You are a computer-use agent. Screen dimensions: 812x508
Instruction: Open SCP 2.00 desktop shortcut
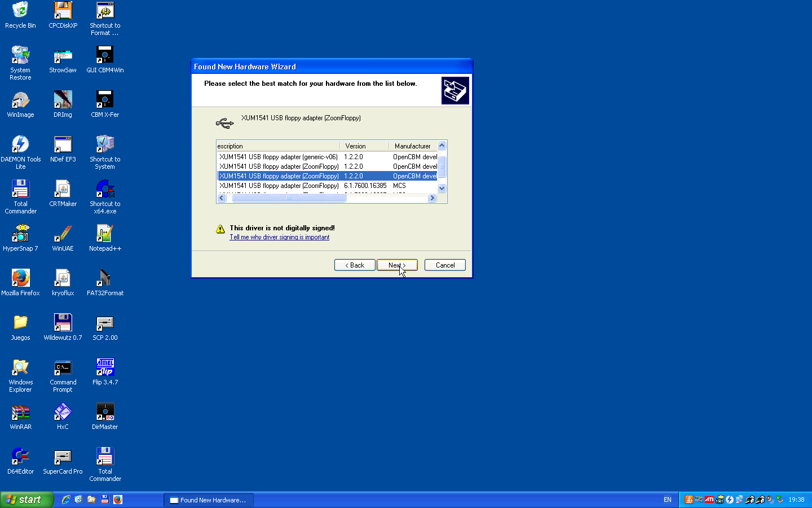tap(105, 327)
